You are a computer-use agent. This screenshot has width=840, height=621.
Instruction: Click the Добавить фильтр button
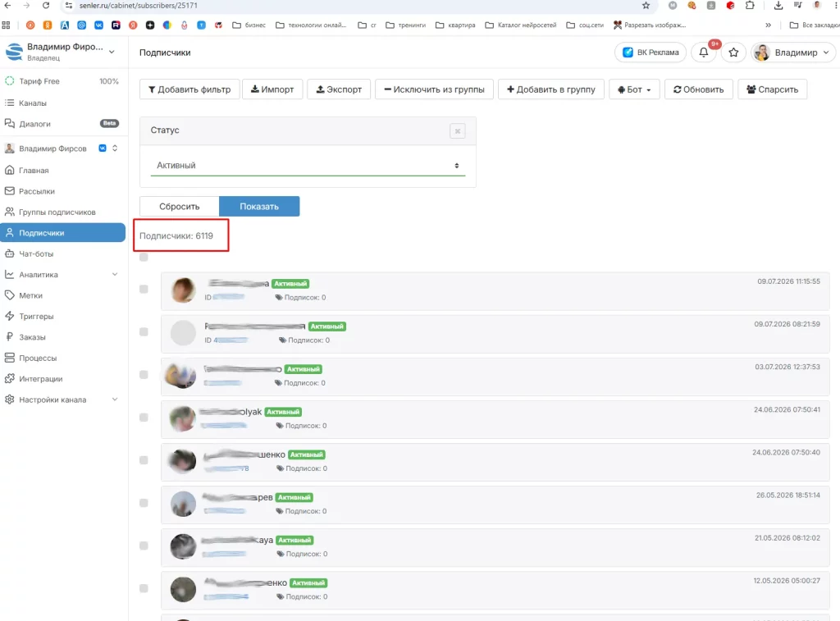(x=189, y=89)
